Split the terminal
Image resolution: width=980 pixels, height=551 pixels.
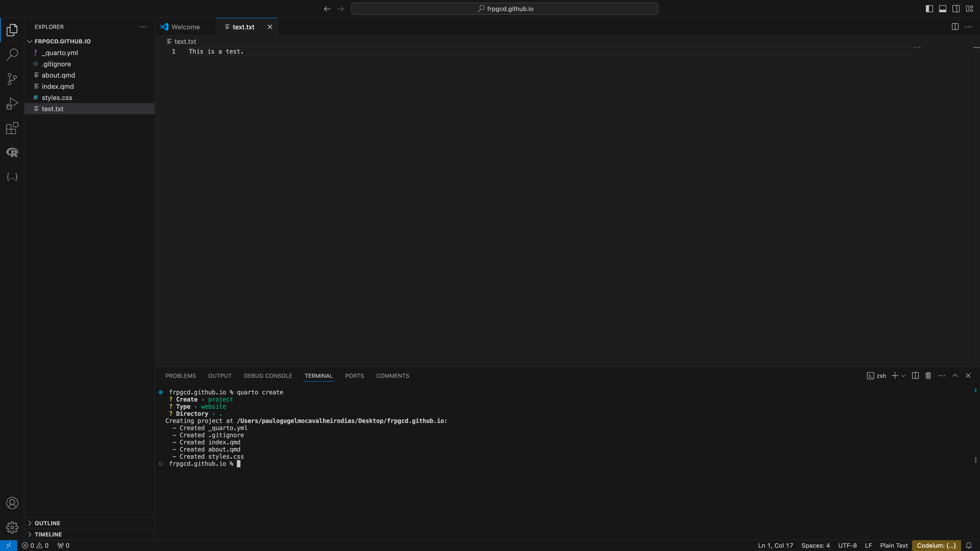(x=915, y=376)
